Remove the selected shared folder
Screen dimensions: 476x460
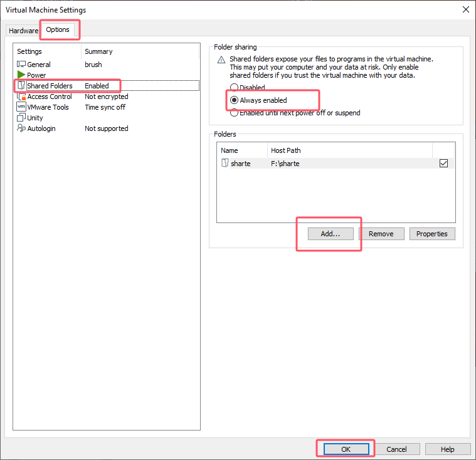[381, 234]
